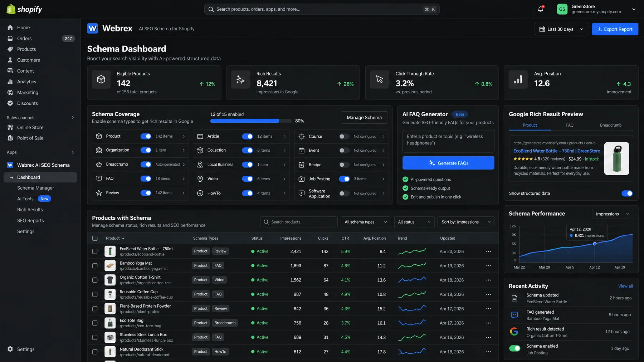644x362 pixels.
Task: Click the Eligible Products box icon
Action: coord(101,79)
